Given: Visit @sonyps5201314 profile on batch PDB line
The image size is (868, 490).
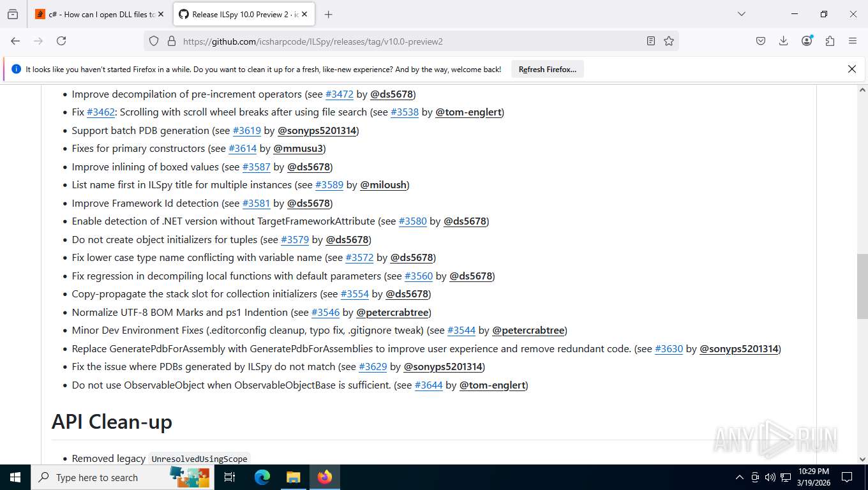Looking at the screenshot, I should click(317, 130).
